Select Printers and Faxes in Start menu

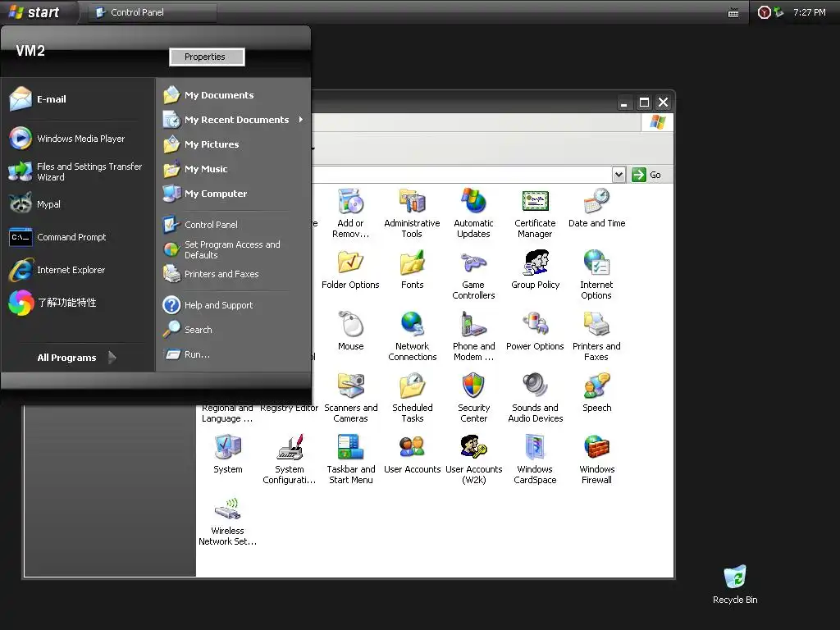pos(232,274)
